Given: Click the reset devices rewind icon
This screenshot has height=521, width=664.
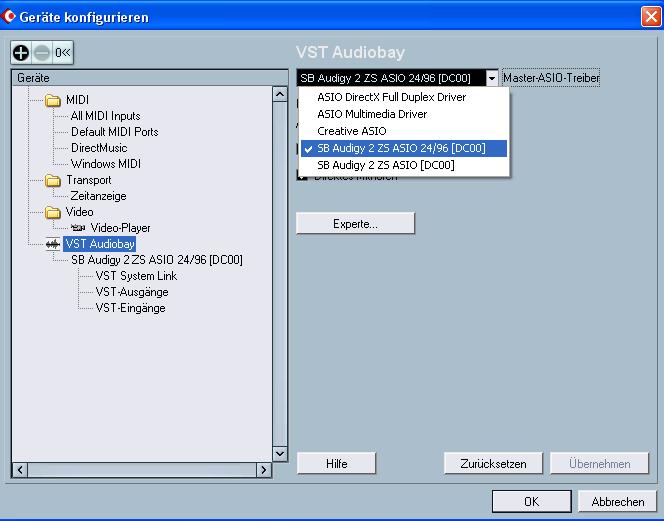Looking at the screenshot, I should (x=63, y=53).
